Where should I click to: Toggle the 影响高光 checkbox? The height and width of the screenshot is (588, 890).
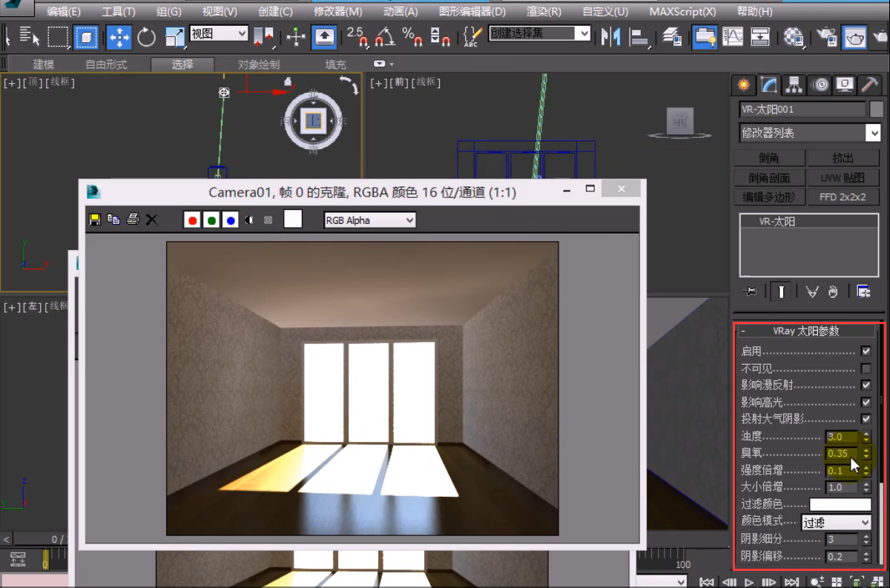pyautogui.click(x=866, y=402)
